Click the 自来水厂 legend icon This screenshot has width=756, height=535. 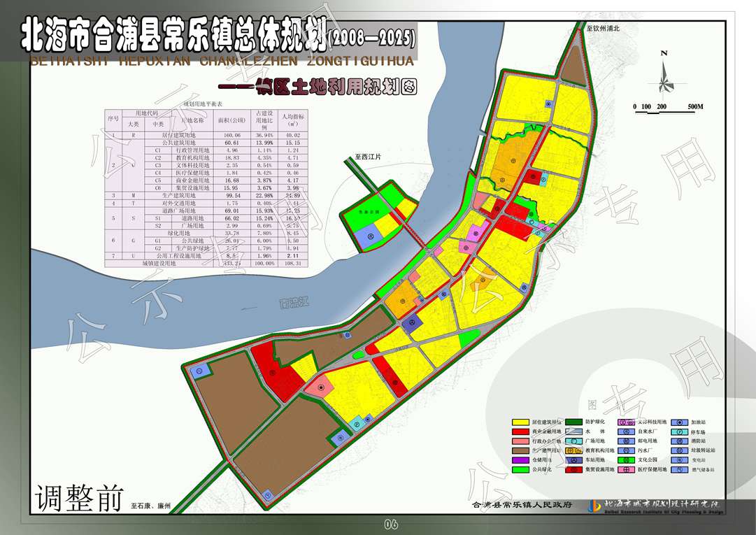pos(625,432)
